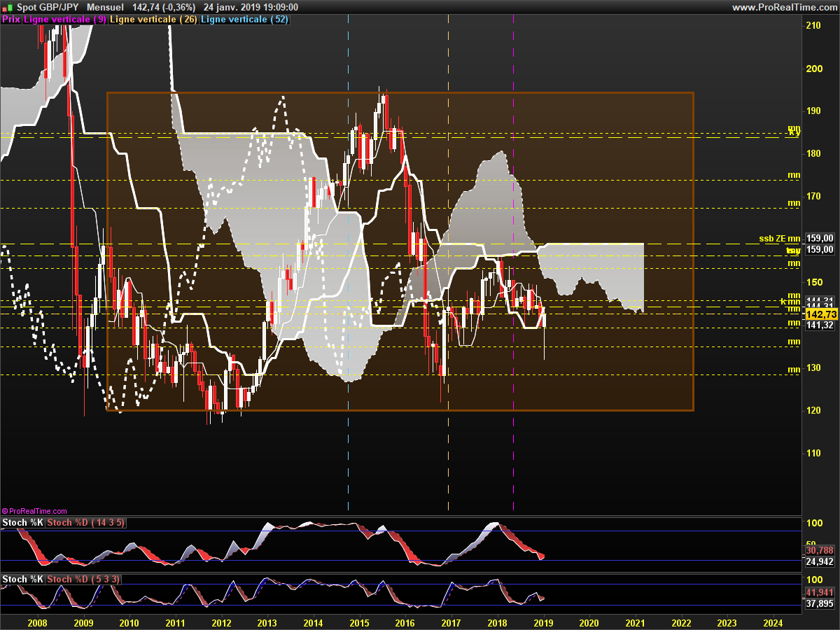Click the candlestick chart icon beside Spot GBP/JPY
The image size is (840, 630).
(6, 7)
